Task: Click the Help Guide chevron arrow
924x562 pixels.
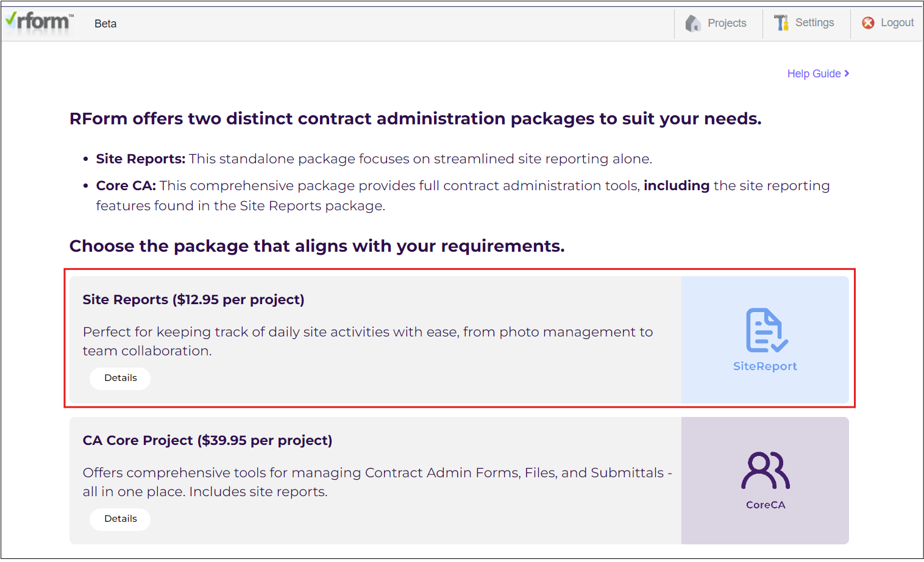Action: click(x=847, y=74)
